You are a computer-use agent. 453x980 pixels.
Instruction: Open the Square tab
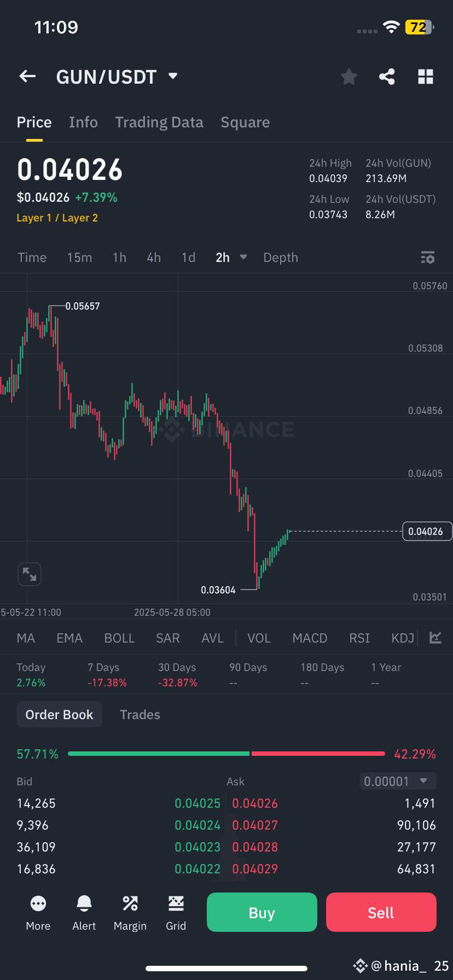(245, 122)
